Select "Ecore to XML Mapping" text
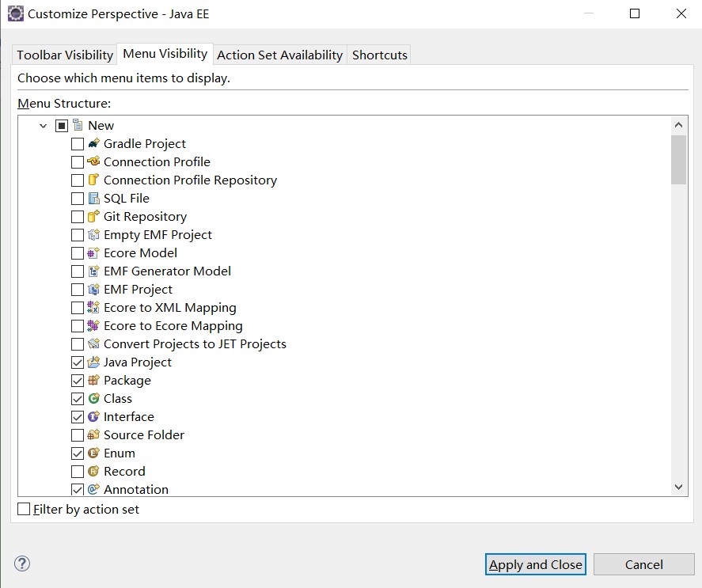Viewport: 702px width, 588px height. 170,308
